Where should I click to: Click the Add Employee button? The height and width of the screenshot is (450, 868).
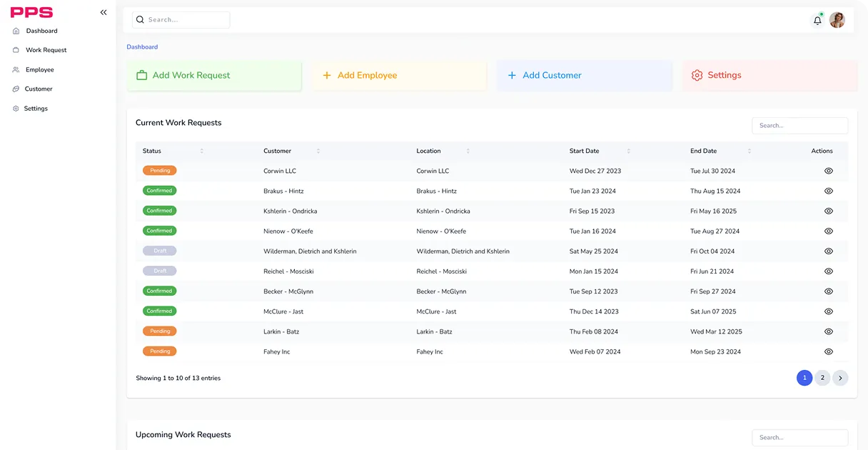tap(399, 75)
